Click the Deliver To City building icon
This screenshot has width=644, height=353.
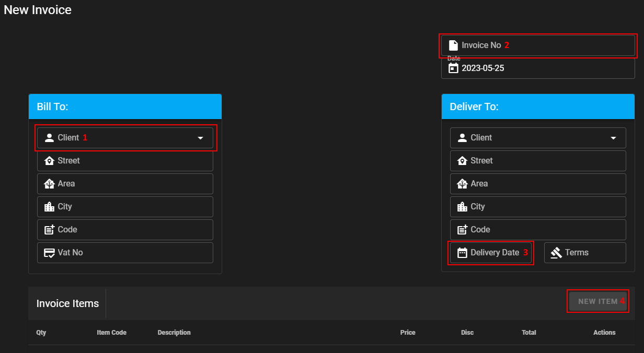click(x=462, y=207)
